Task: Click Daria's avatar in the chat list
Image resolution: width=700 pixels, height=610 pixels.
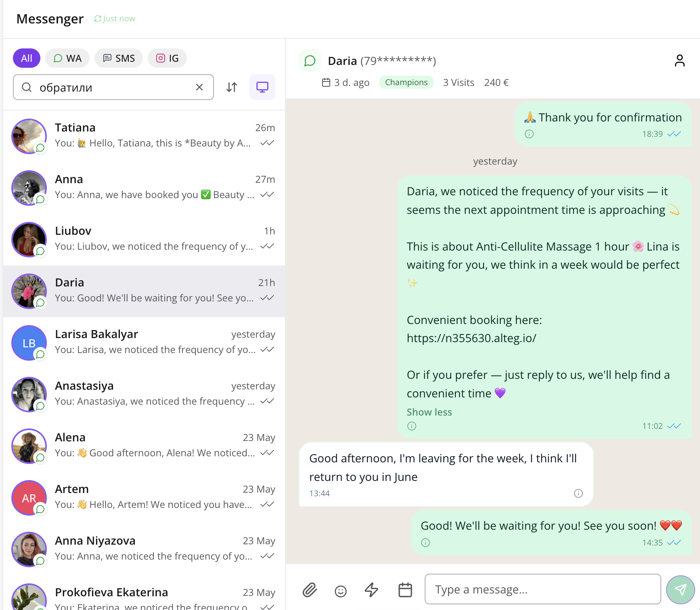Action: (x=29, y=291)
